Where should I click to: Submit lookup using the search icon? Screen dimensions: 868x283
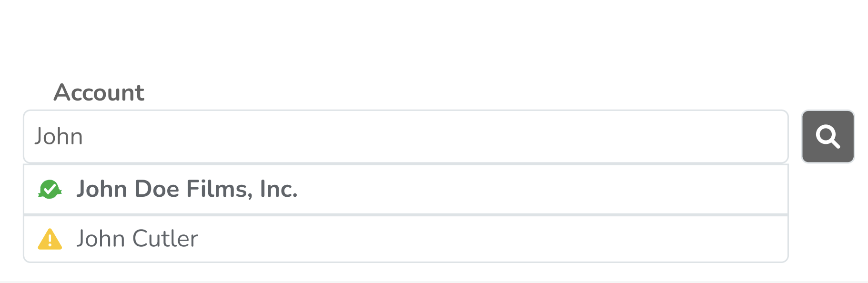(828, 137)
